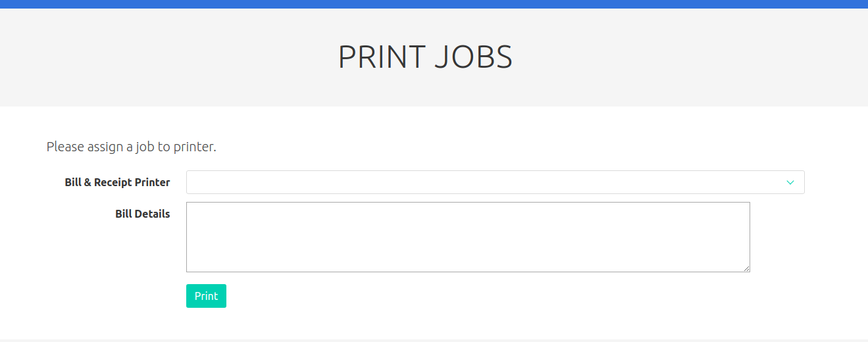Image resolution: width=868 pixels, height=342 pixels.
Task: Click the word 'printer' in the instruction sentence
Action: pyautogui.click(x=194, y=147)
